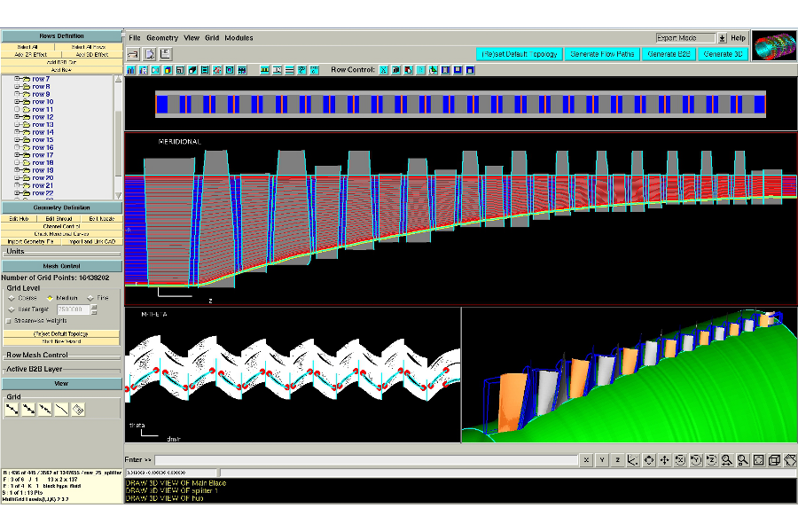
Task: Open the Modules menu
Action: click(x=239, y=38)
